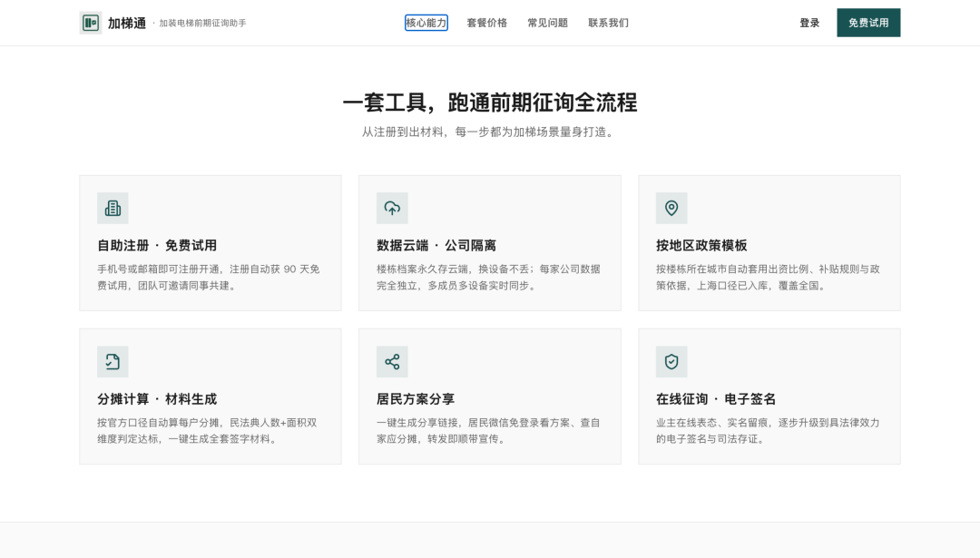The width and height of the screenshot is (980, 558).
Task: Click the 分摊计算 · 材料生成 card title
Action: [x=157, y=399]
